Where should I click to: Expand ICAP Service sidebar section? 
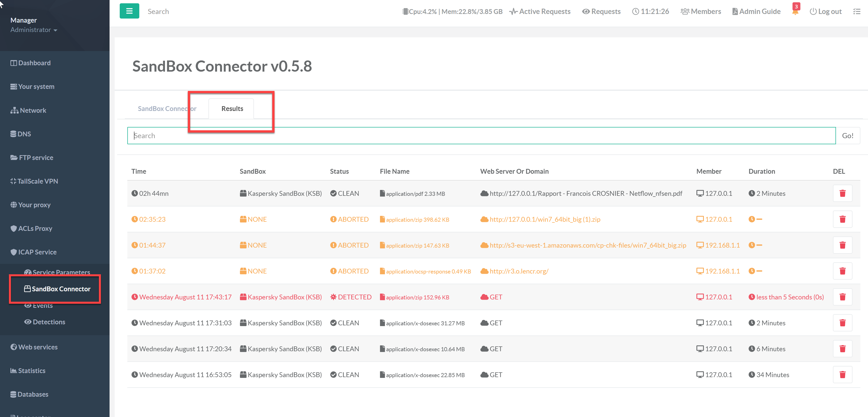[37, 252]
